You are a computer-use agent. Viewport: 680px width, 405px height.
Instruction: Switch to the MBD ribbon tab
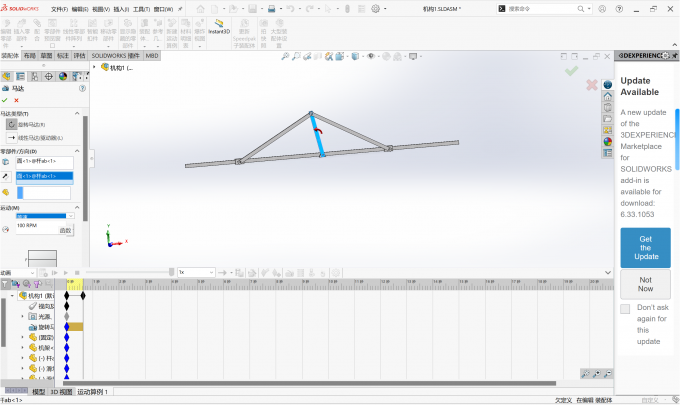[152, 56]
